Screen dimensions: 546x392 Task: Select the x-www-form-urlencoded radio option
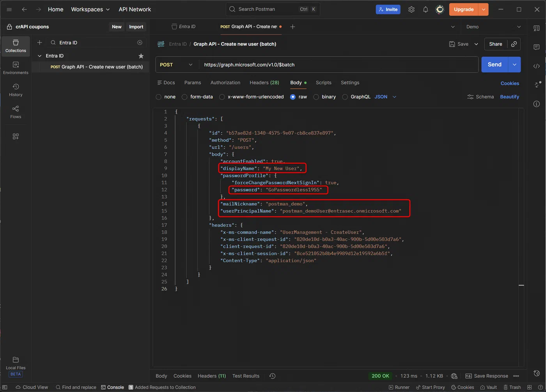point(222,97)
